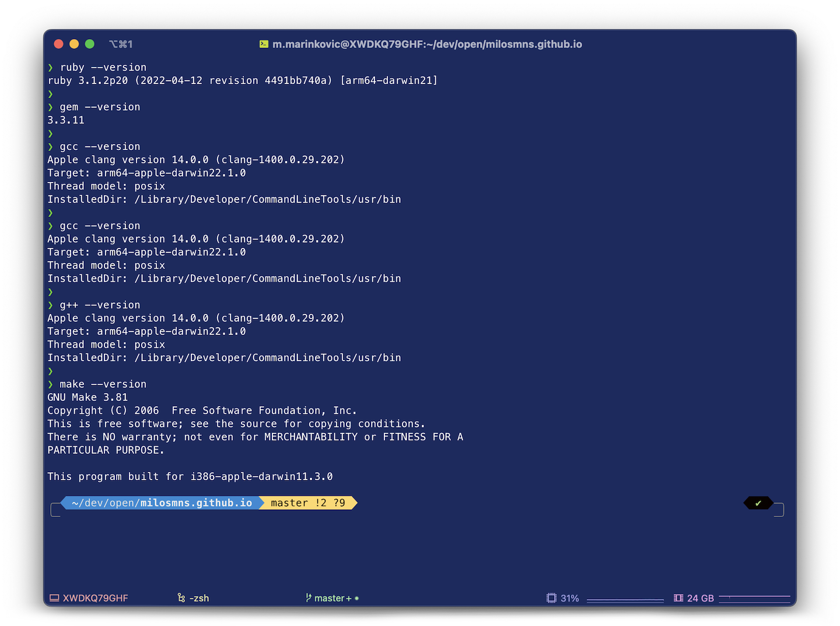Image resolution: width=840 pixels, height=626 pixels.
Task: Click the git dirty-state dot after master+
Action: click(356, 598)
